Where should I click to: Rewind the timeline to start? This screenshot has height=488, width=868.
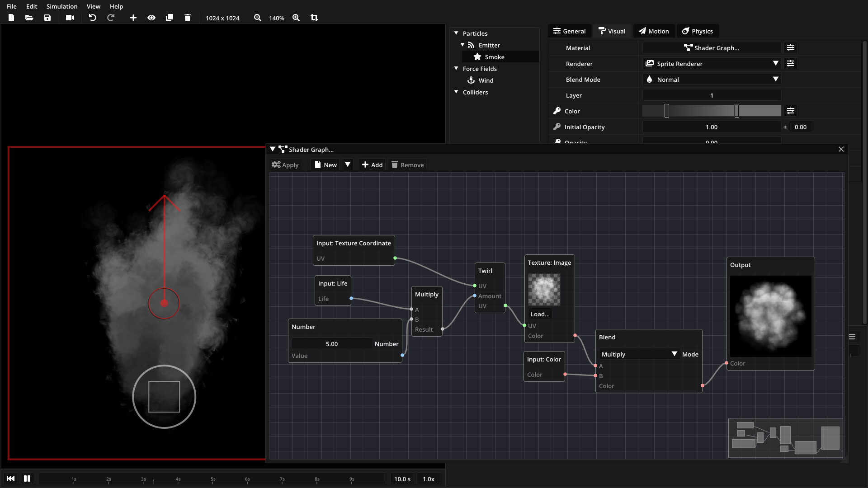[11, 479]
